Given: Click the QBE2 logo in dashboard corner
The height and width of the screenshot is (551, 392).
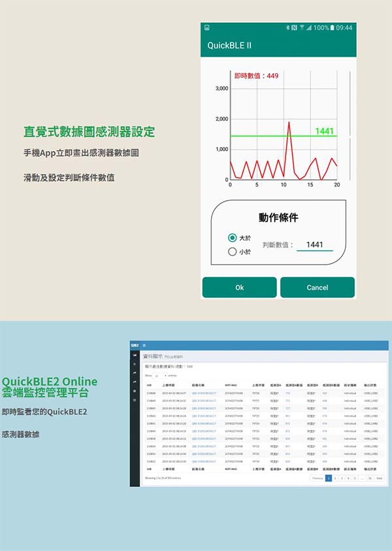Looking at the screenshot, I should pos(134,345).
